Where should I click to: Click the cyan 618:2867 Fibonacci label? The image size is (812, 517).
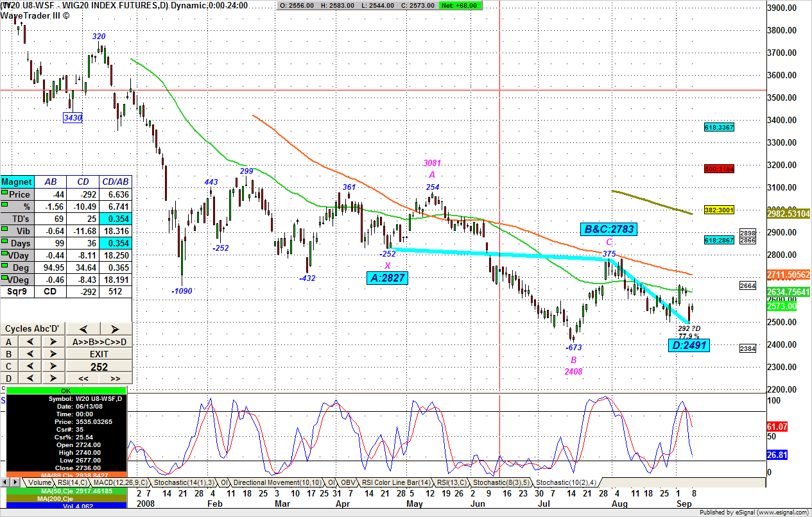pyautogui.click(x=718, y=240)
